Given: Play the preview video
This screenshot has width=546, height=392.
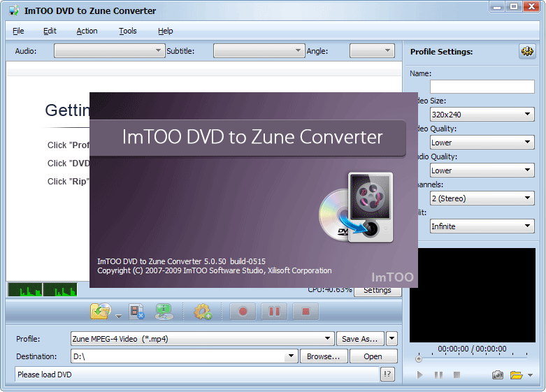Looking at the screenshot, I should 420,375.
